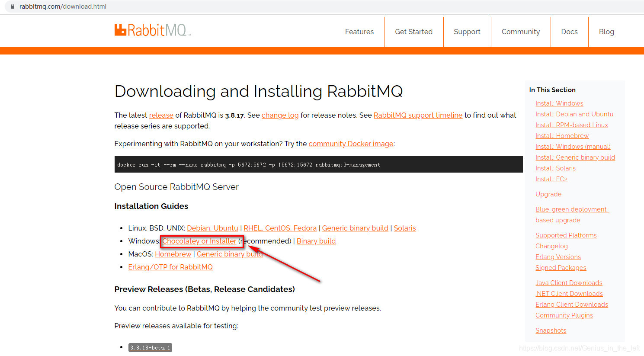Open the Changelog sidebar link

click(x=551, y=246)
